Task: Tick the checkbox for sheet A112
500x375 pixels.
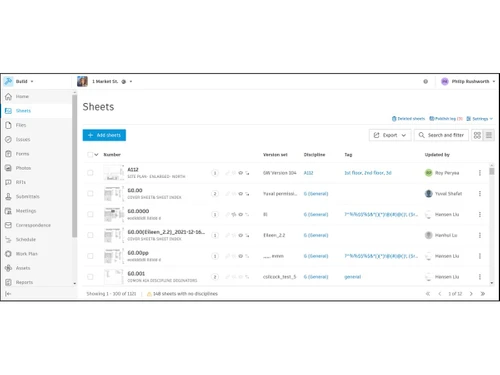Action: point(90,173)
